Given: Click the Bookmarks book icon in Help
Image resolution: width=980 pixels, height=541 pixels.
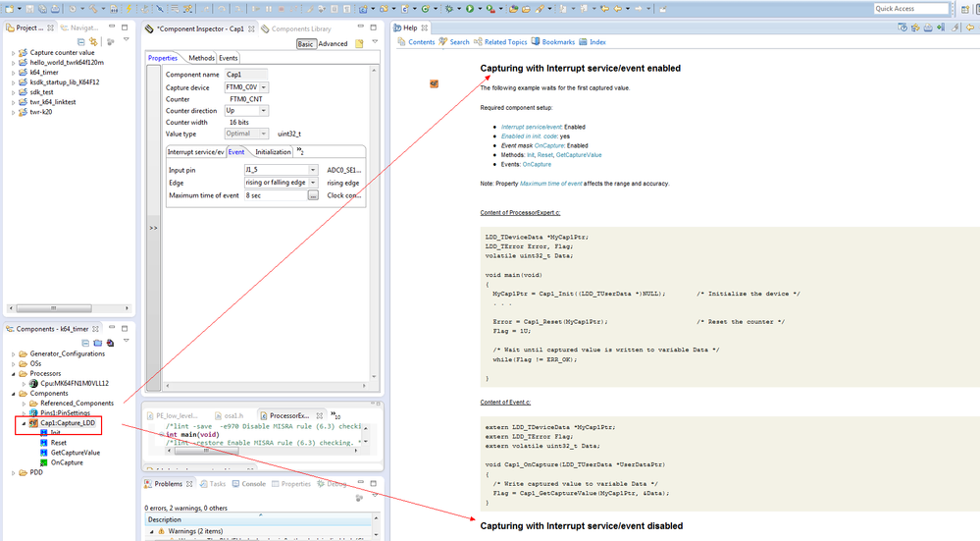Looking at the screenshot, I should pos(536,41).
